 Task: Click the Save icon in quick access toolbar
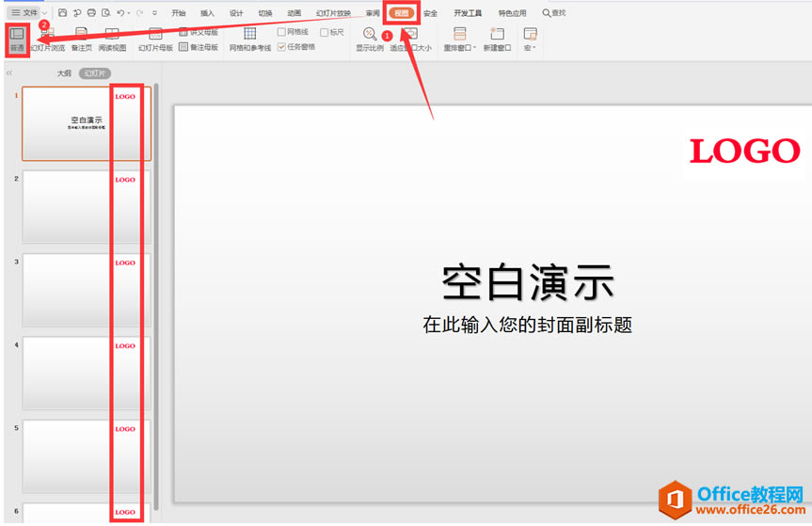tap(62, 13)
